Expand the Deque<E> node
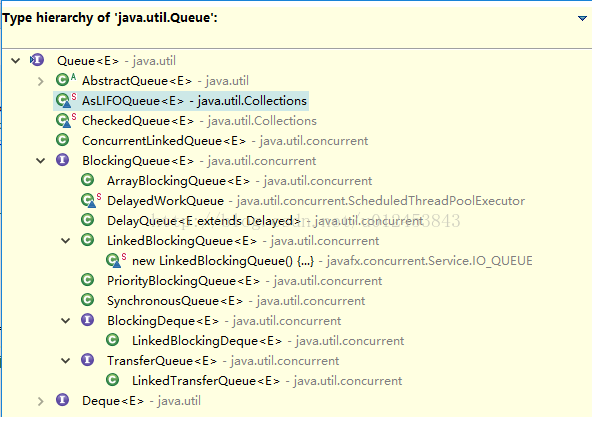This screenshot has width=592, height=421. [40, 401]
